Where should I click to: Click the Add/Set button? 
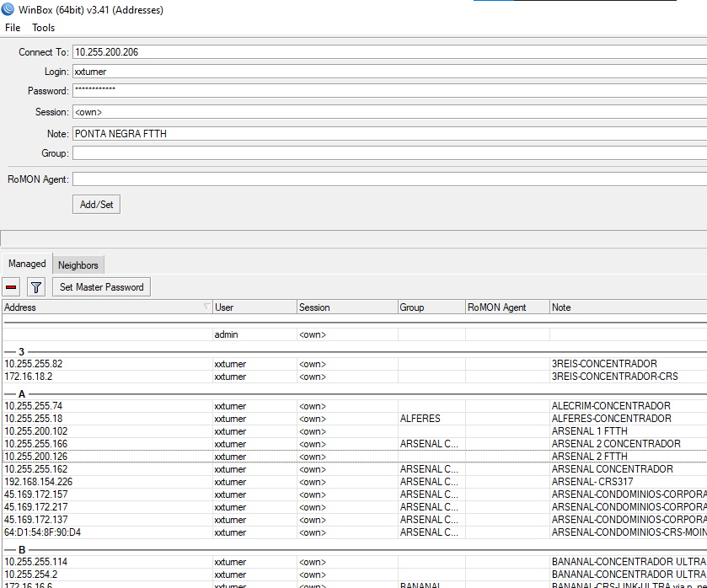click(97, 204)
